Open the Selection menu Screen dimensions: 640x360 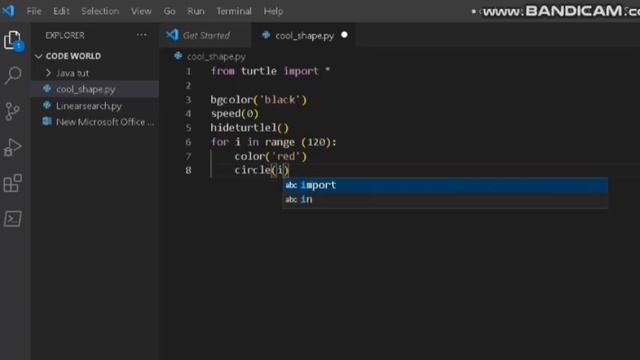pyautogui.click(x=100, y=11)
